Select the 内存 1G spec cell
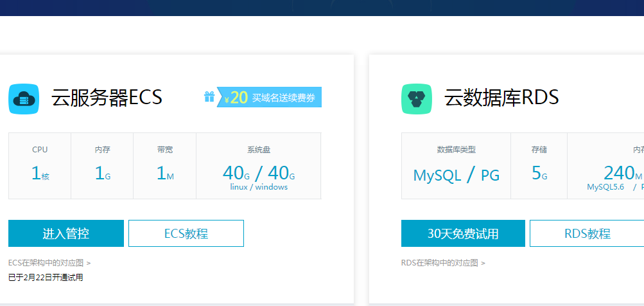Image resolution: width=644 pixels, height=306 pixels. pos(102,166)
